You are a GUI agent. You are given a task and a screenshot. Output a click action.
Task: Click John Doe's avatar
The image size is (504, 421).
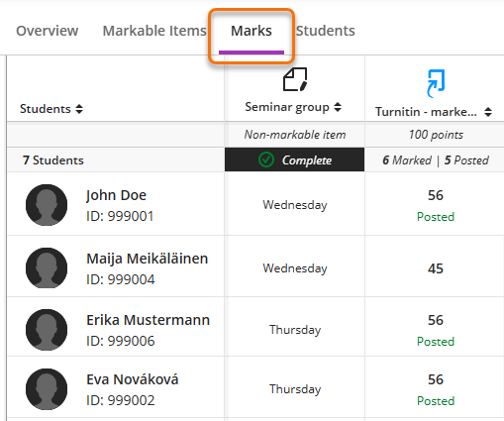(x=47, y=205)
